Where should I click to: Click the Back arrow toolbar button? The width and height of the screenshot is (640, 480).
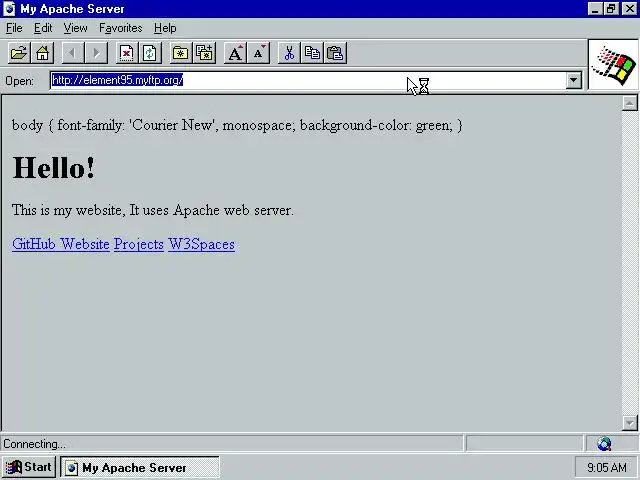point(73,53)
